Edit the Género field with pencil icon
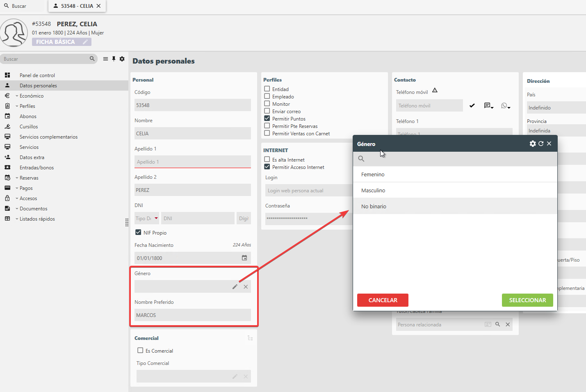586x392 pixels. click(235, 287)
